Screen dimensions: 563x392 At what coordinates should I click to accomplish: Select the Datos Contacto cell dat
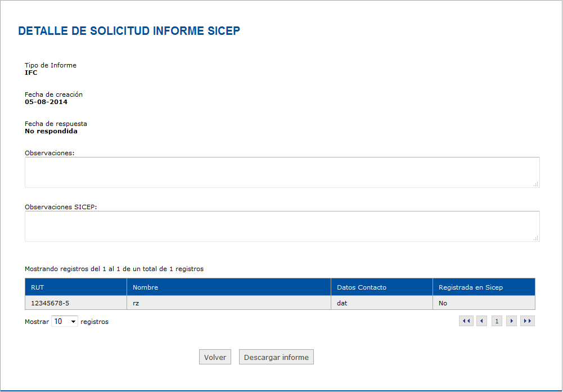click(x=382, y=303)
